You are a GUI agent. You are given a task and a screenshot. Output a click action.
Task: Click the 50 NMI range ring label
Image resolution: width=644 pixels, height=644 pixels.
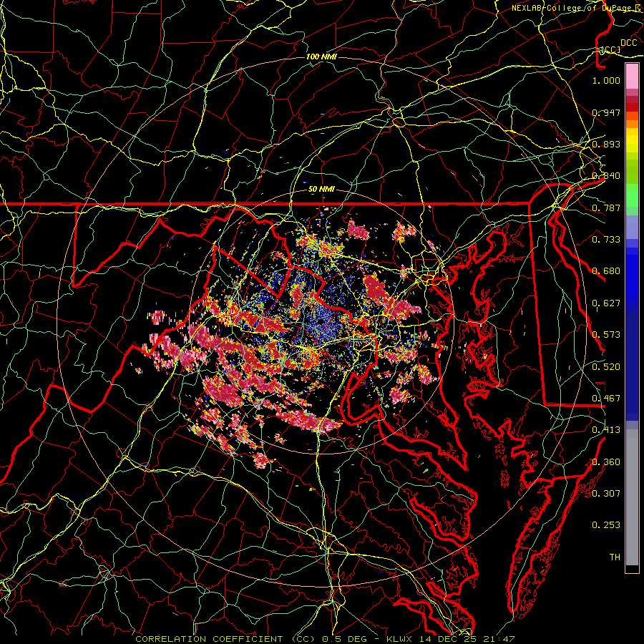[x=321, y=189]
